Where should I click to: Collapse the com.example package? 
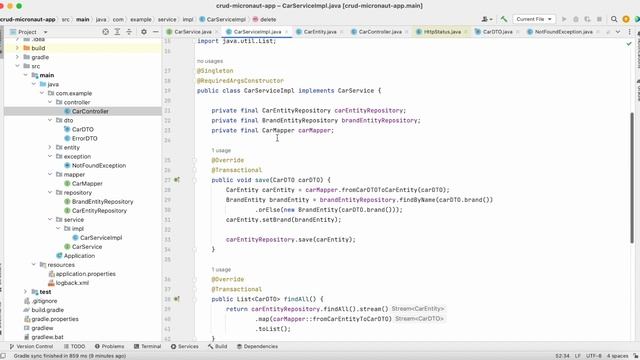[42, 93]
